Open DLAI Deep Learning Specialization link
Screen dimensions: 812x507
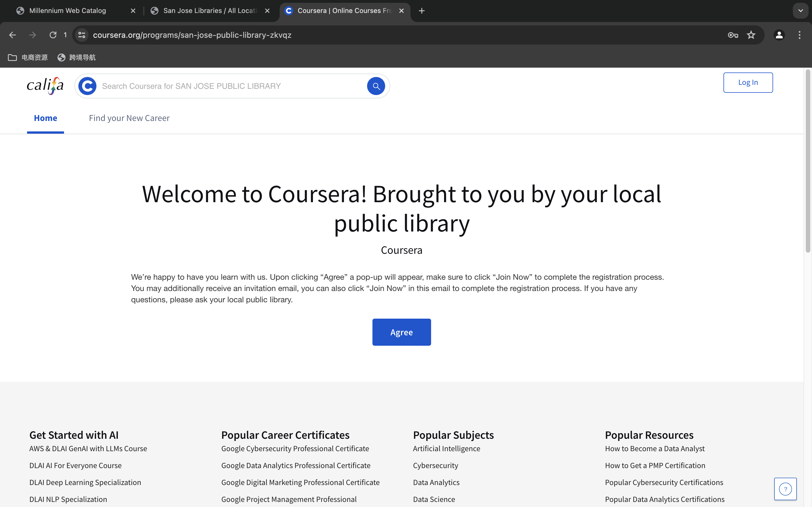[x=85, y=482]
